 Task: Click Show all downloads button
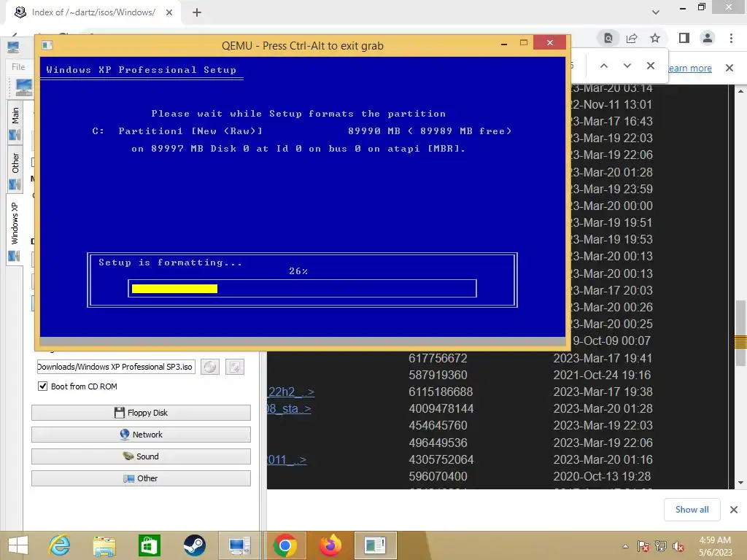pyautogui.click(x=692, y=510)
